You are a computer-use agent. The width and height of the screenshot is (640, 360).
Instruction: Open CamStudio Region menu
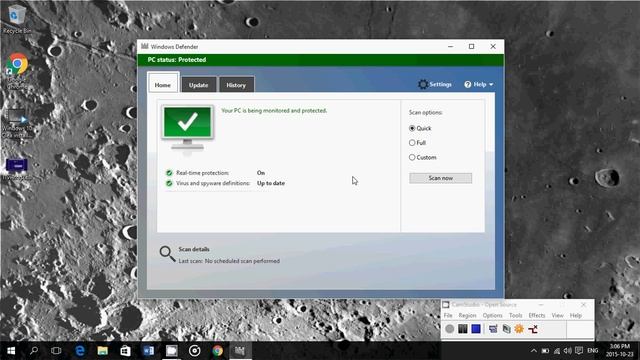(467, 316)
